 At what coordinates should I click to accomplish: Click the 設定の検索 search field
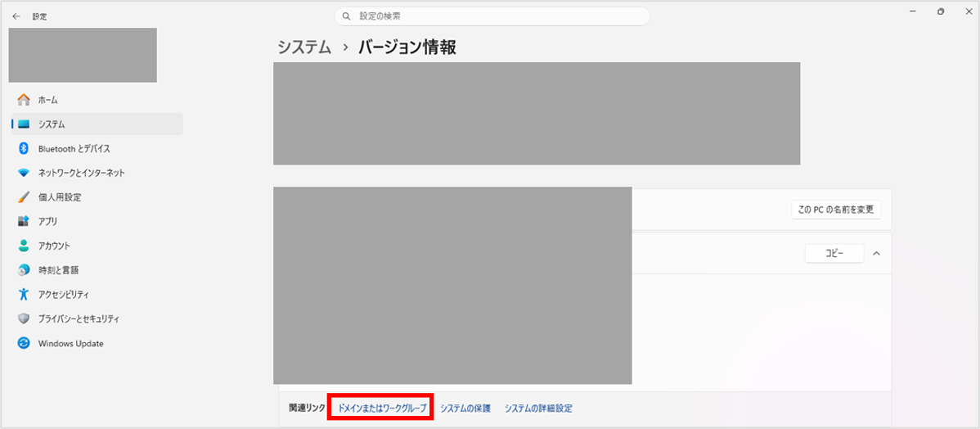[492, 16]
